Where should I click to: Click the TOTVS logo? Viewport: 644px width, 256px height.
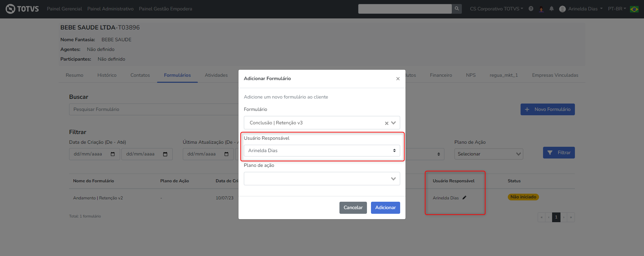(x=22, y=9)
